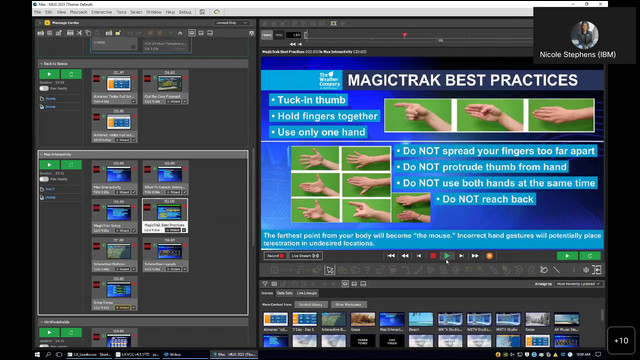Image resolution: width=640 pixels, height=360 pixels.
Task: Toggle Max Reality switch in Max Interactivity
Action: coord(44,179)
